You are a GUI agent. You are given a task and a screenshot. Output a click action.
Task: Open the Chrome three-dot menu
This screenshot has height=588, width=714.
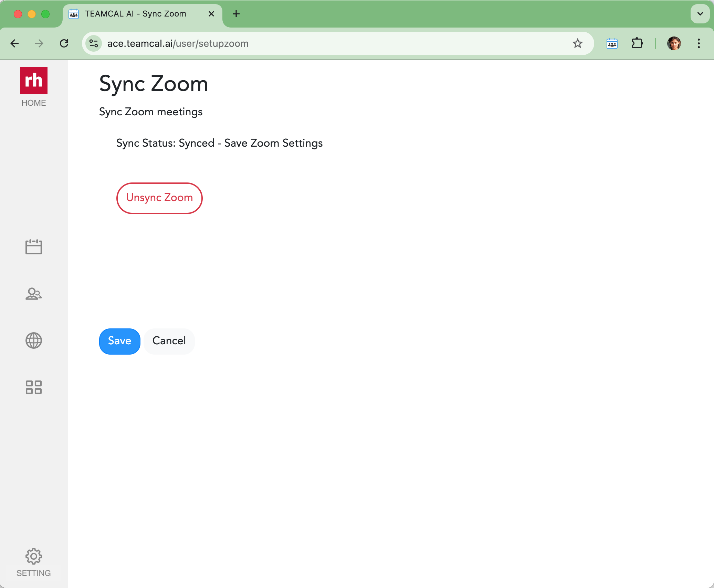coord(699,43)
